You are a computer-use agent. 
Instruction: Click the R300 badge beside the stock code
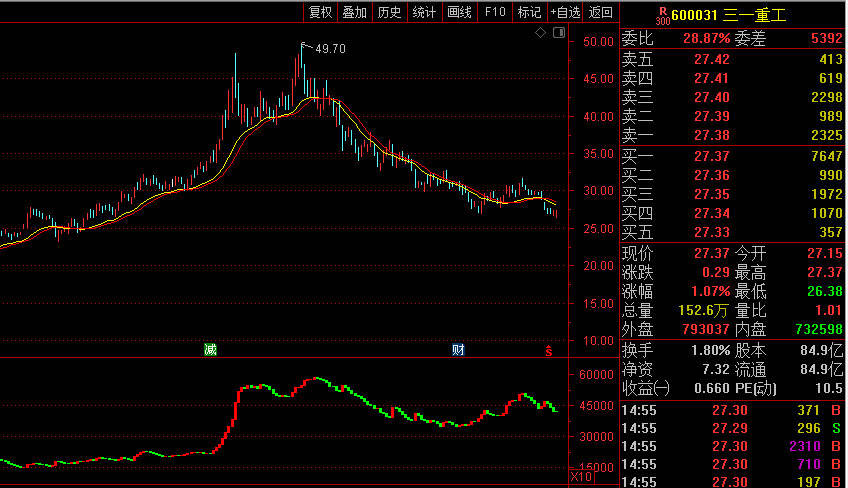[x=662, y=15]
